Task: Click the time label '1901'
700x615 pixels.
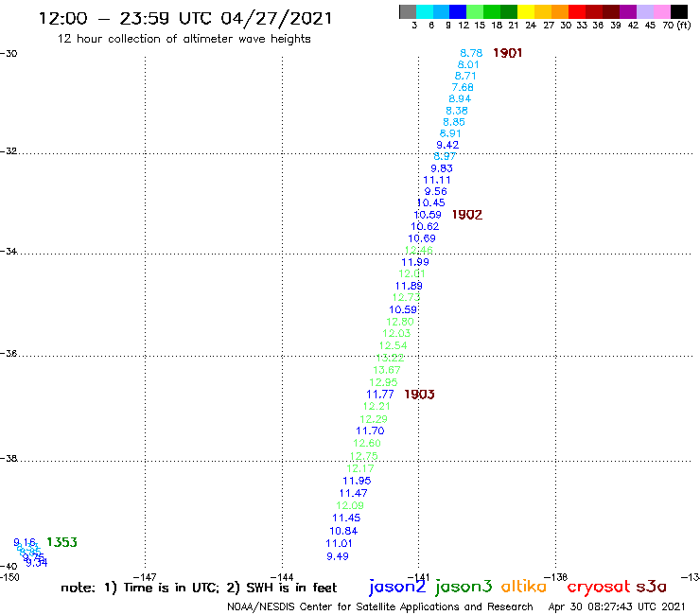Action: coord(508,53)
